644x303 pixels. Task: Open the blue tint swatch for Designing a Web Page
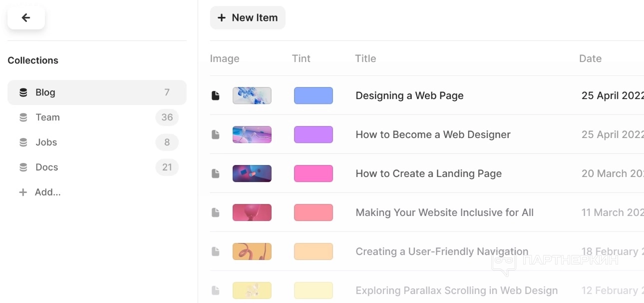click(x=314, y=95)
